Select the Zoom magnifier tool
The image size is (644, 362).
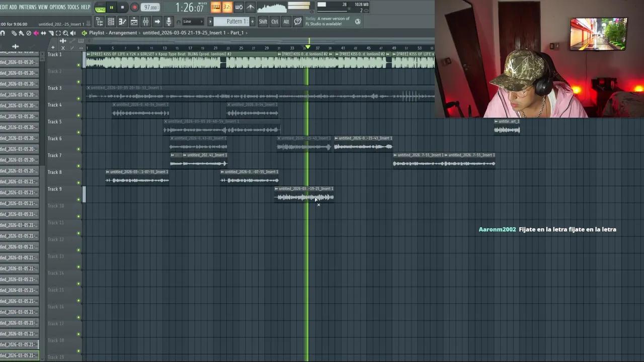(x=65, y=33)
